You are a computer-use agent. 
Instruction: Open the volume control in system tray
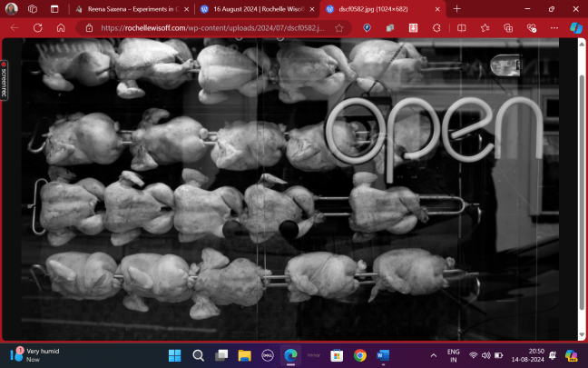[x=485, y=354]
